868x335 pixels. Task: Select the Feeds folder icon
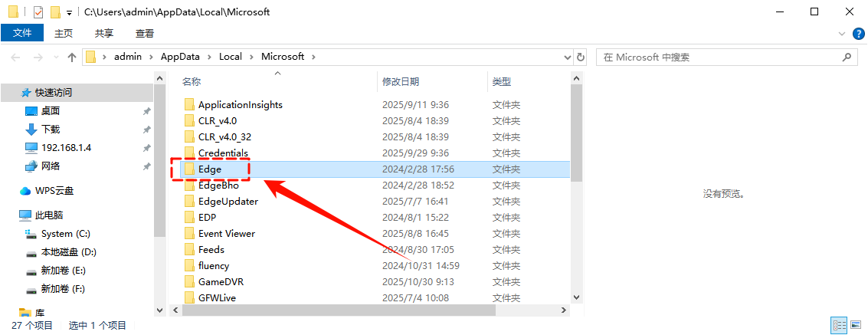[189, 250]
